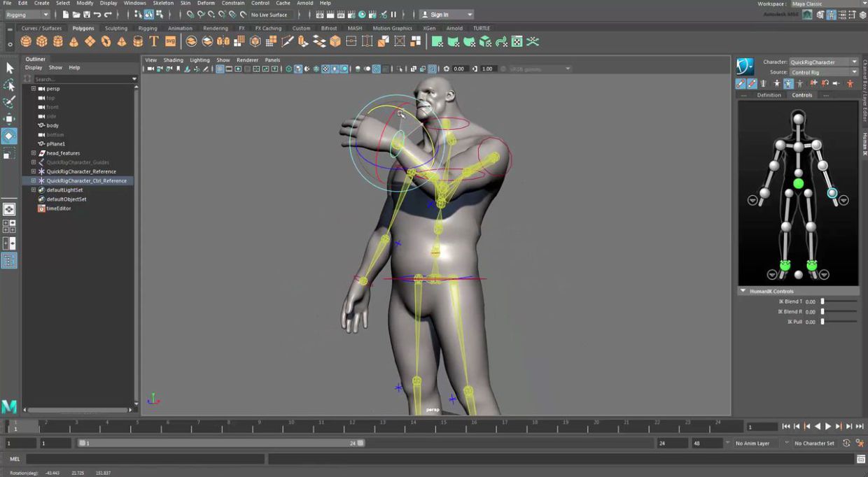The image size is (868, 477).
Task: Click the SVG creation icon on the Polygons shelf
Action: [x=169, y=41]
